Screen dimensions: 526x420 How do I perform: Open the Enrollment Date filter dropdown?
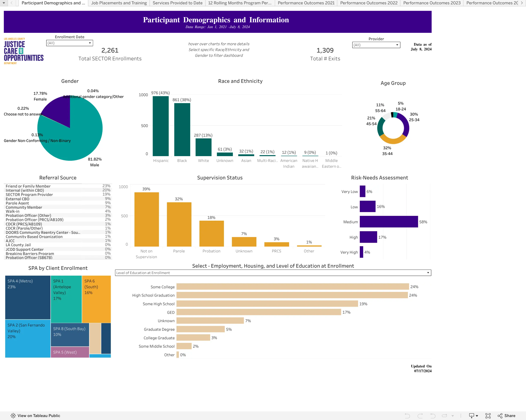coord(70,43)
